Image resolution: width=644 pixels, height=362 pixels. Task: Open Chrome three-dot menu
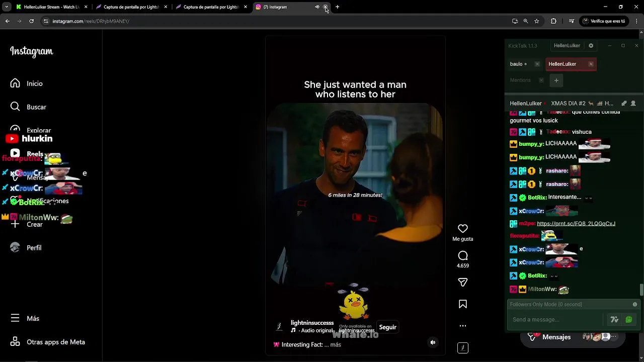click(x=637, y=21)
